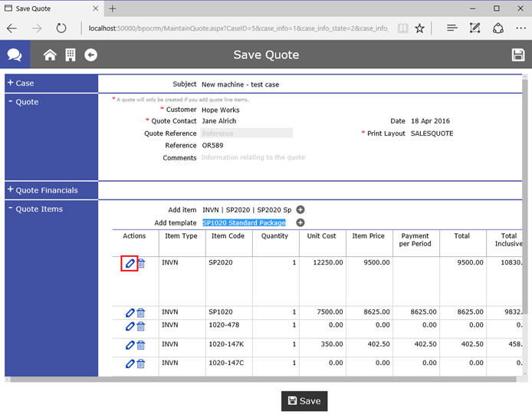
Task: Delete the SP1020 quote line item
Action: click(141, 313)
